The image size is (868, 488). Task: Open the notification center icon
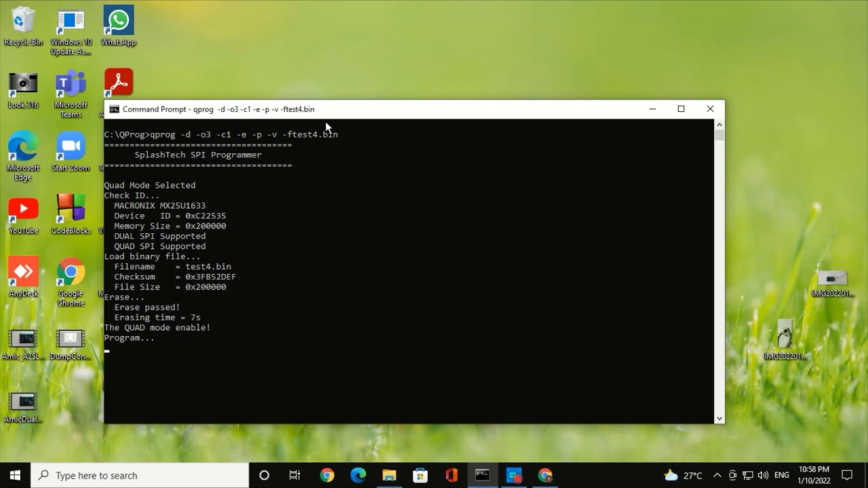pyautogui.click(x=847, y=475)
